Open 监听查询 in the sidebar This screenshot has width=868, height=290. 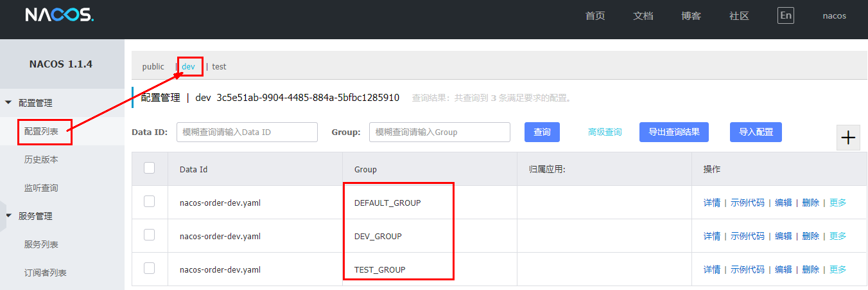[x=41, y=188]
